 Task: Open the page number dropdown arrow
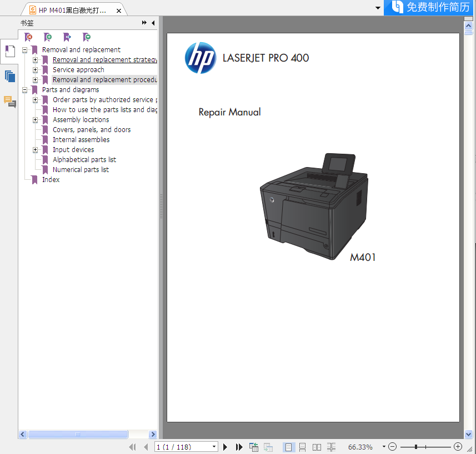coord(214,446)
